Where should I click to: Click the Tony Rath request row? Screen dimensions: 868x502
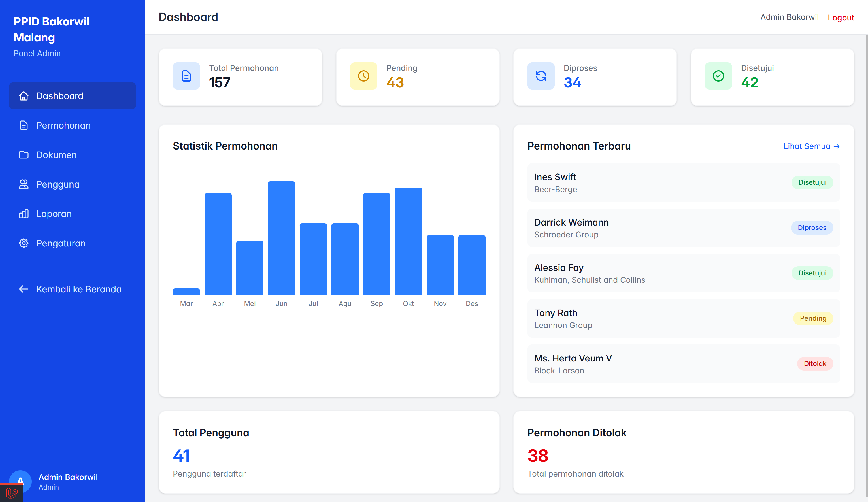click(684, 319)
